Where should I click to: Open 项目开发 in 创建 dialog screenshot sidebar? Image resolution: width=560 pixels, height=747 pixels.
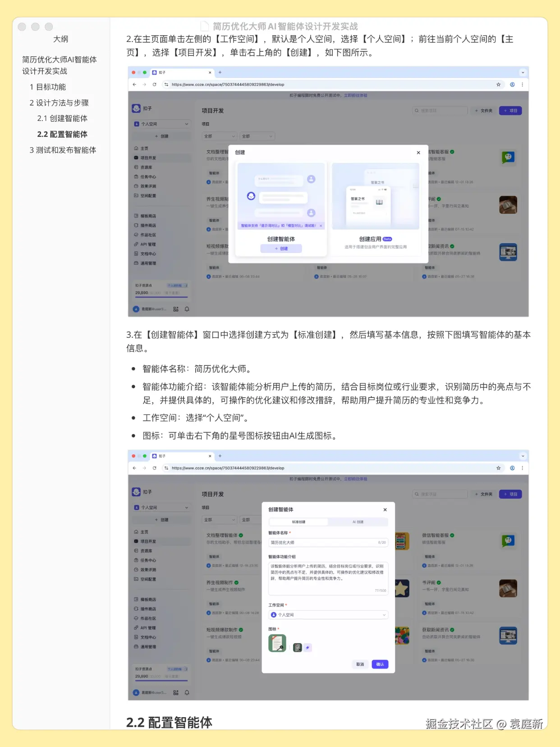pyautogui.click(x=161, y=158)
